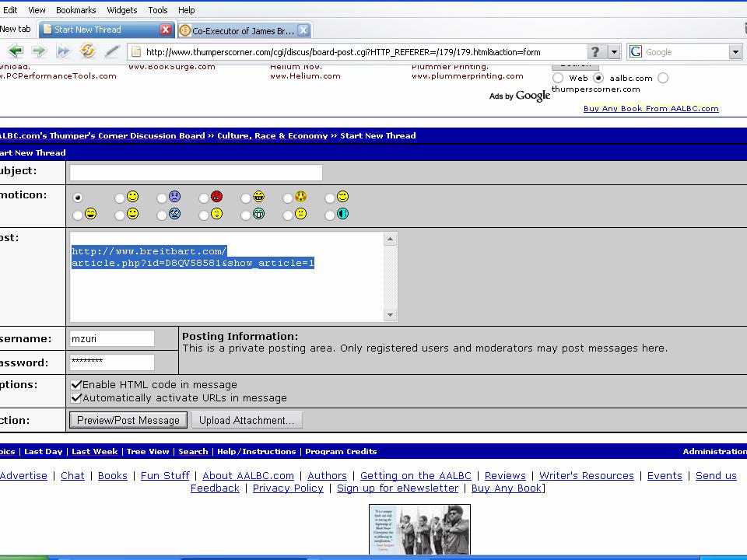747x560 pixels.
Task: Select radio button beside red angry emoticon
Action: coord(204,198)
